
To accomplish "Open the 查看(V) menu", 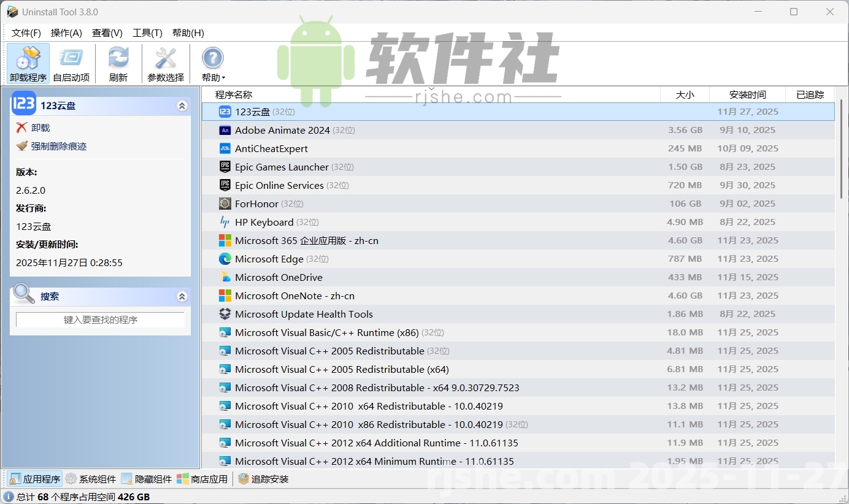I will [x=107, y=32].
